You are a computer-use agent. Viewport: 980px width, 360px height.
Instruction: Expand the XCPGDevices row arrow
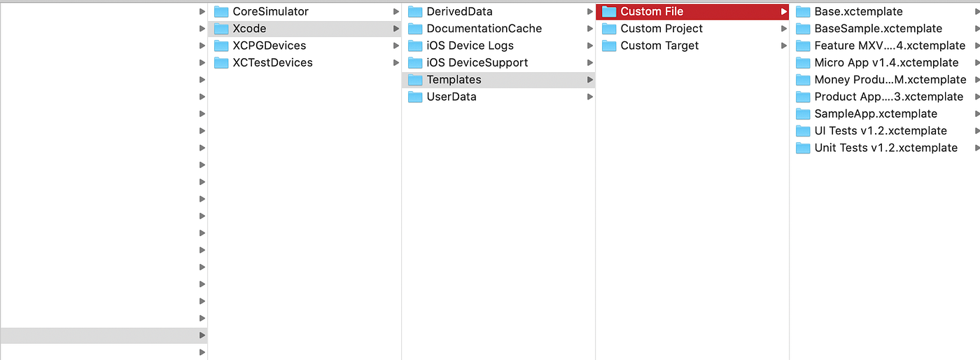click(x=396, y=46)
